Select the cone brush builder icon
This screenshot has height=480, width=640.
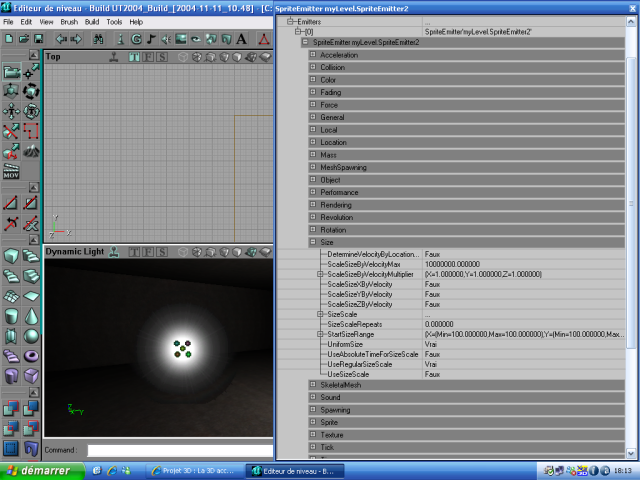click(x=32, y=316)
